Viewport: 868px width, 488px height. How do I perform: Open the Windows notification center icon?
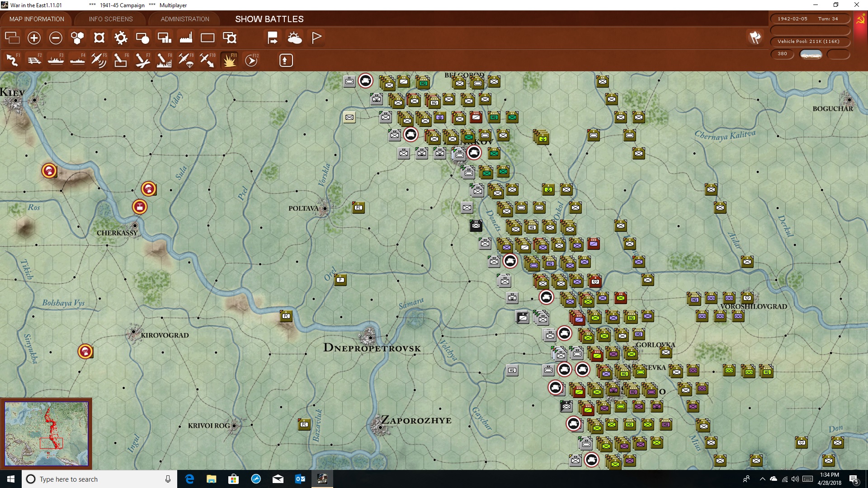[x=854, y=479]
